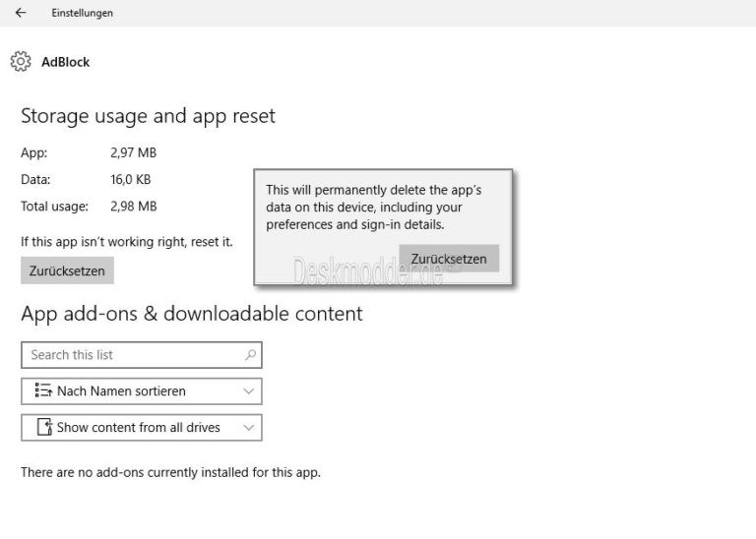756x539 pixels.
Task: Open the Nach Namen sortieren dropdown
Action: click(x=142, y=391)
